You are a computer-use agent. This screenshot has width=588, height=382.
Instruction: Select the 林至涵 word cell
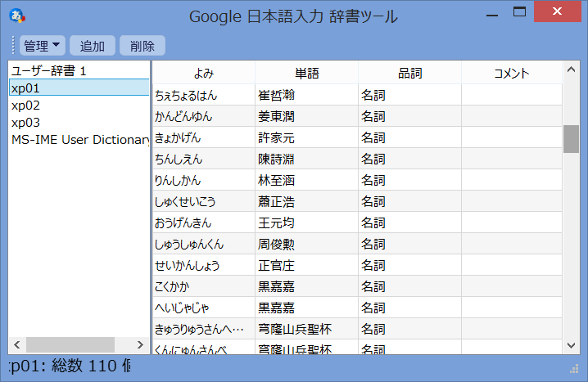pos(307,181)
